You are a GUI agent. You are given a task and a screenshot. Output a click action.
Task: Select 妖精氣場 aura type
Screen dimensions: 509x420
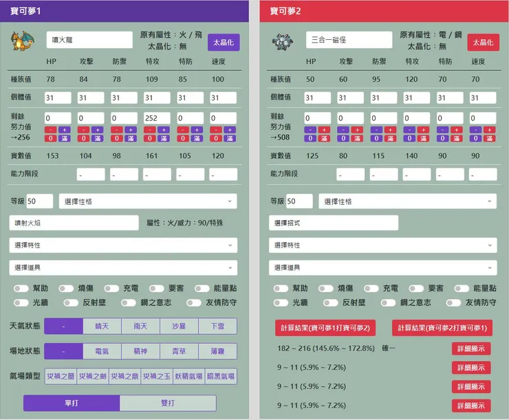point(188,376)
